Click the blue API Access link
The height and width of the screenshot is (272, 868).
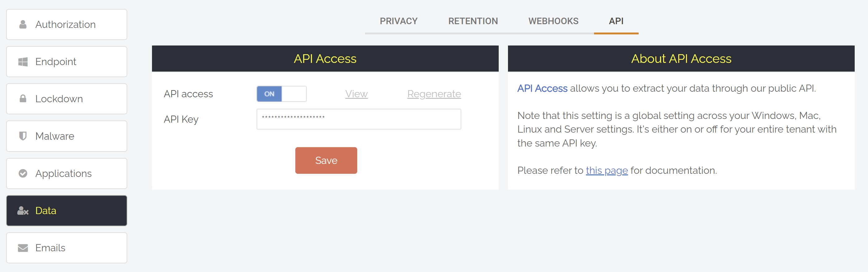pos(542,88)
